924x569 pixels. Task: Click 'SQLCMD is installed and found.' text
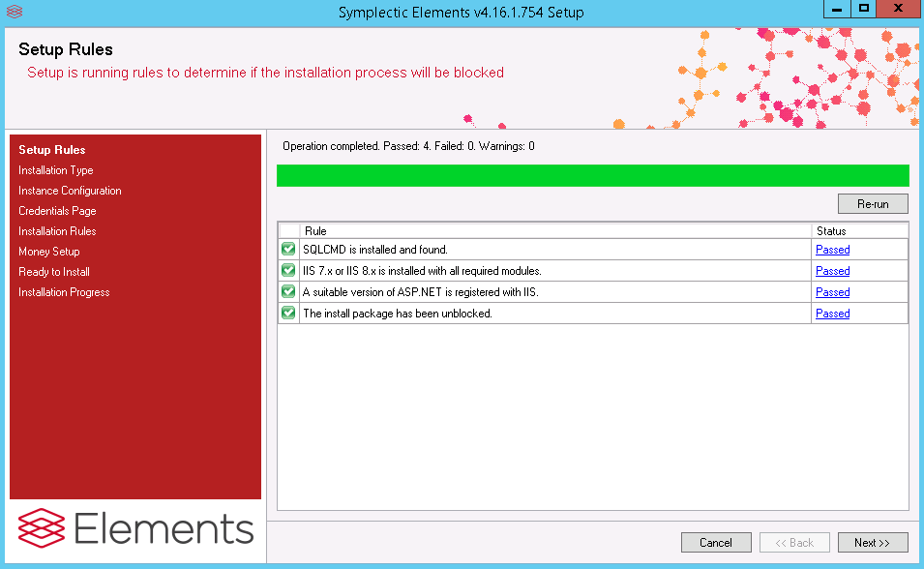pos(375,250)
